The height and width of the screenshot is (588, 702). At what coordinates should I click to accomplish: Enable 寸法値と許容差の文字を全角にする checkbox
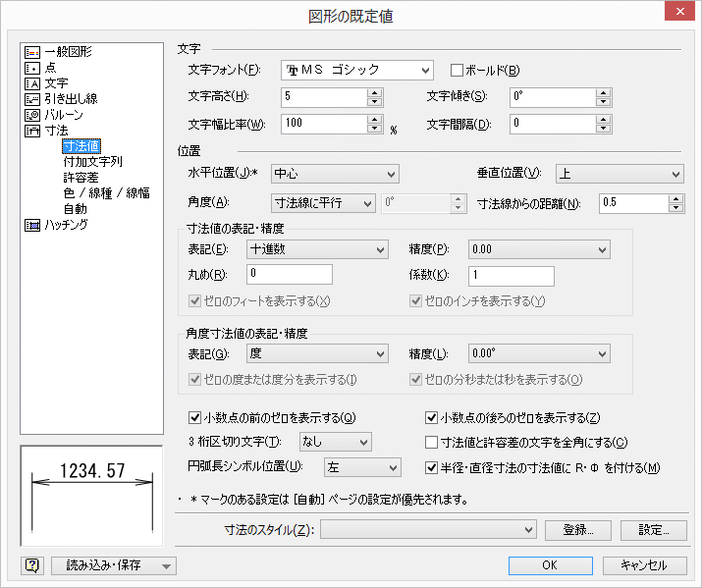(431, 443)
